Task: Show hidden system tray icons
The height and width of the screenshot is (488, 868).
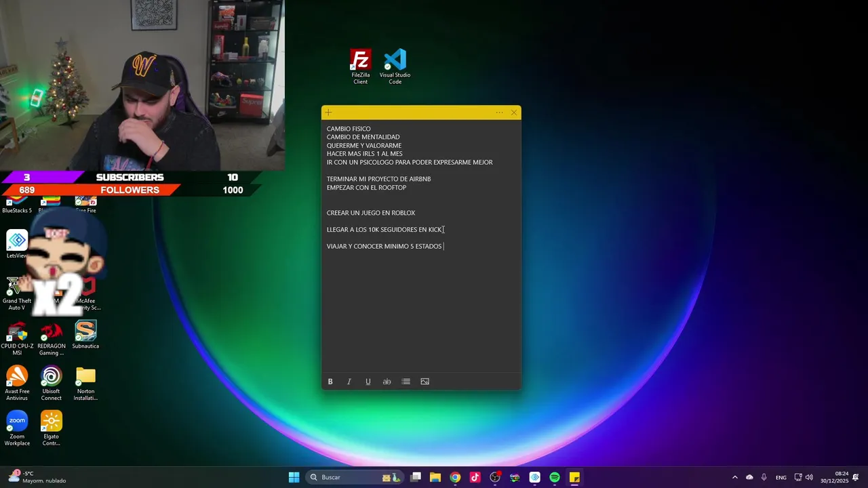Action: click(734, 477)
